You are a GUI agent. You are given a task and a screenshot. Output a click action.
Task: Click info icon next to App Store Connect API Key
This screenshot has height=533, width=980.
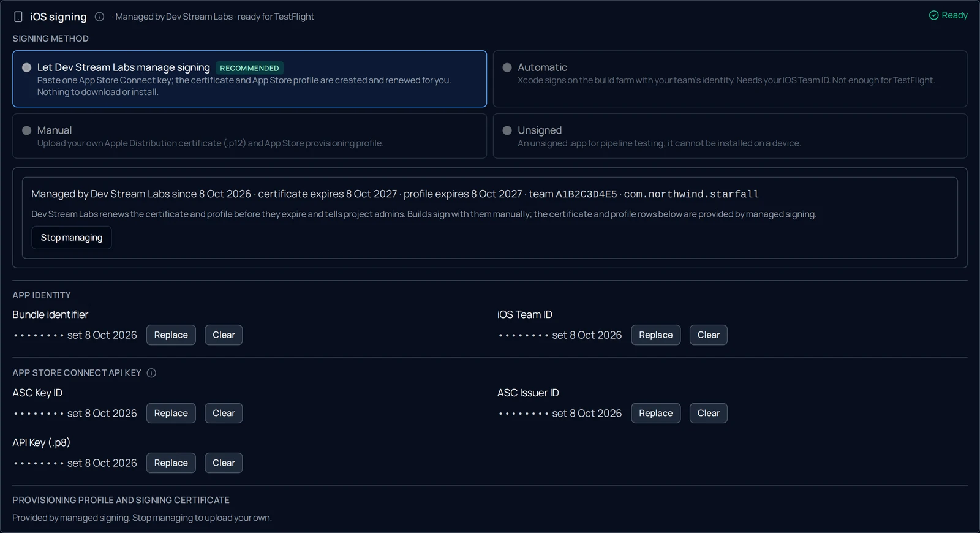coord(151,372)
